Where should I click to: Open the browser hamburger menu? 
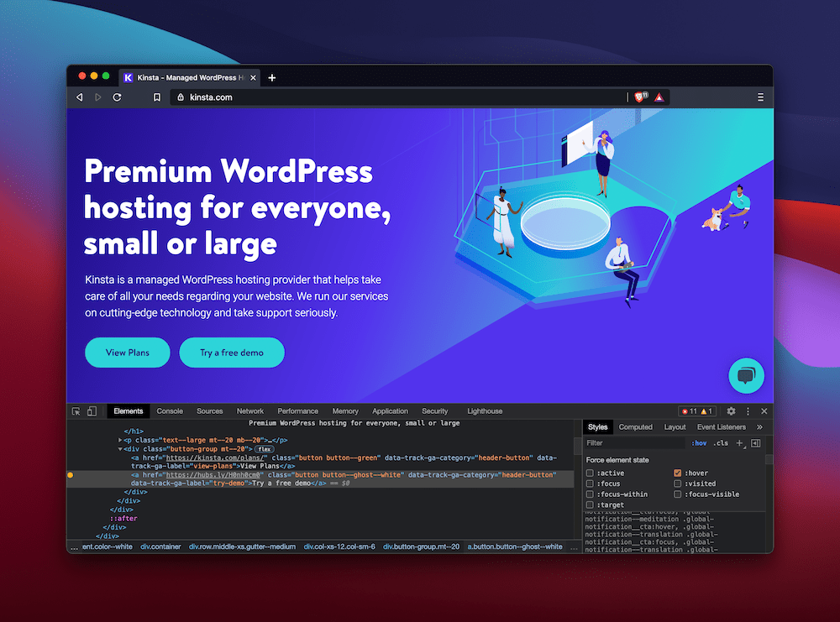pos(761,97)
